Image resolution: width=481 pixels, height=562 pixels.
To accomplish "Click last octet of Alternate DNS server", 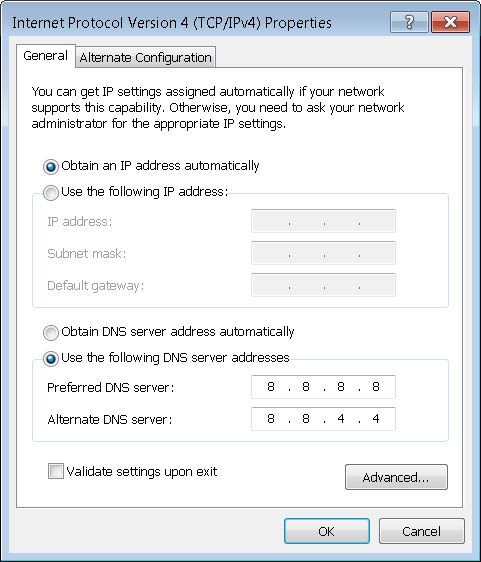I will click(x=376, y=419).
